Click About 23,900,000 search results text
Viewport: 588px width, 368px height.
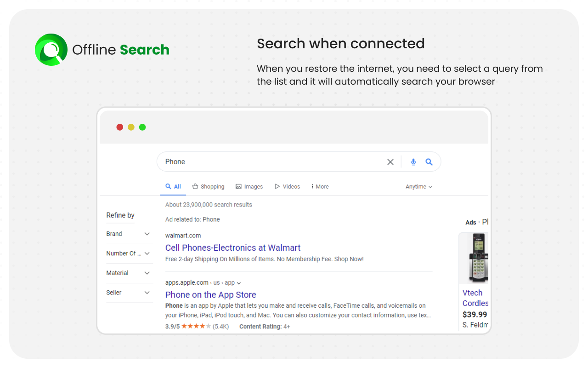coord(209,205)
